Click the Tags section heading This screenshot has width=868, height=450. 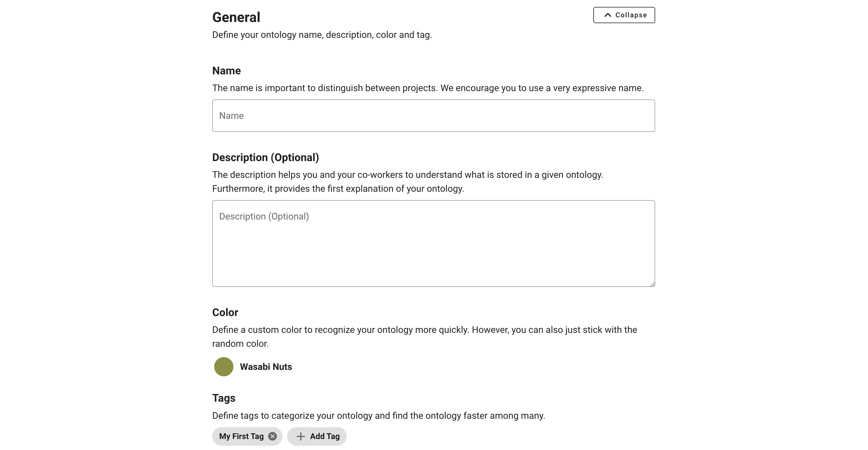point(224,398)
